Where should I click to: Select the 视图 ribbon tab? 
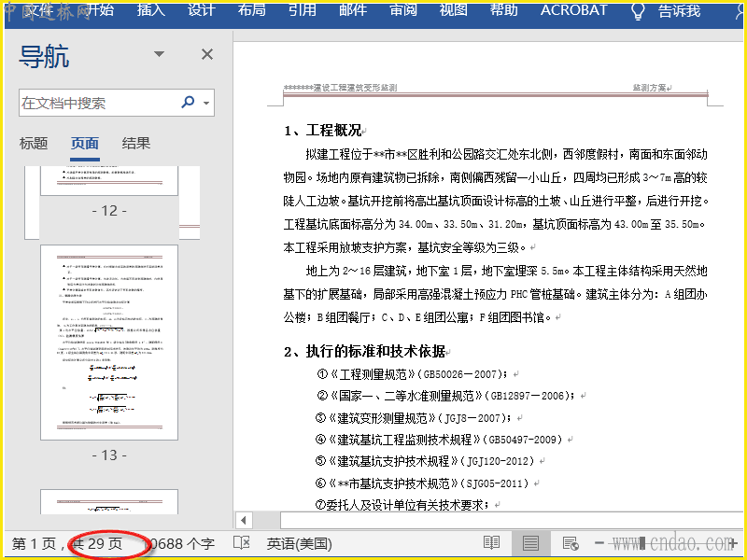click(453, 10)
